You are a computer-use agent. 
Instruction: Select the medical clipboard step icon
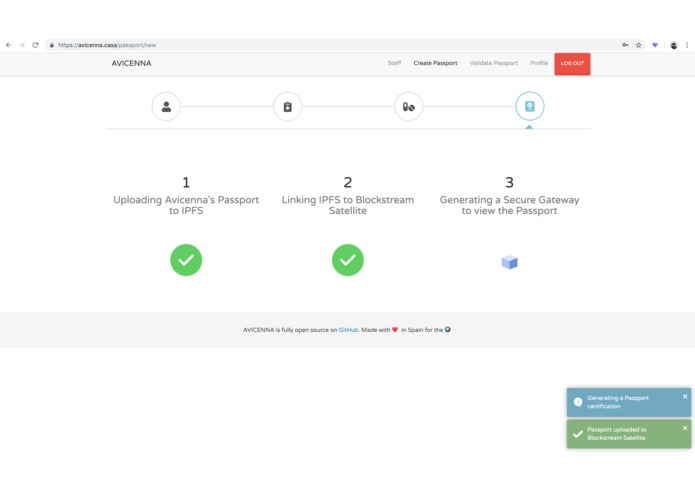click(x=288, y=106)
